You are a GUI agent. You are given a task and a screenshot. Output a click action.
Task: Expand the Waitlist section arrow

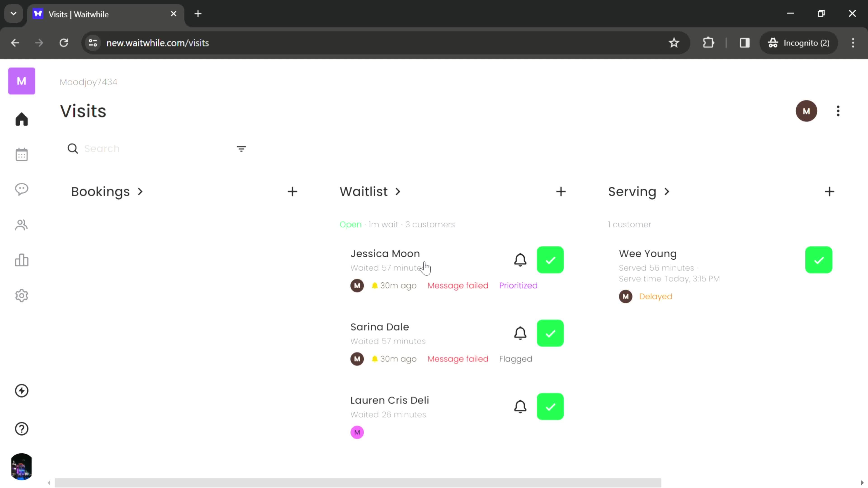398,191
